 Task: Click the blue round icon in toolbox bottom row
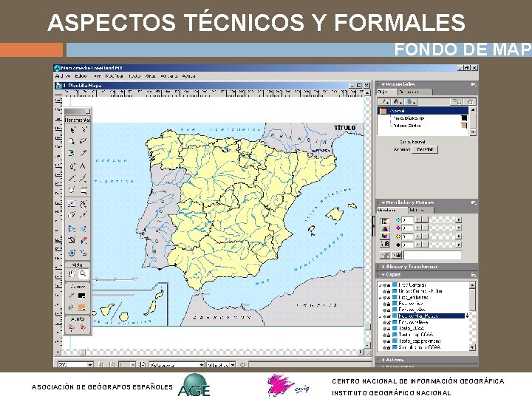72,253
